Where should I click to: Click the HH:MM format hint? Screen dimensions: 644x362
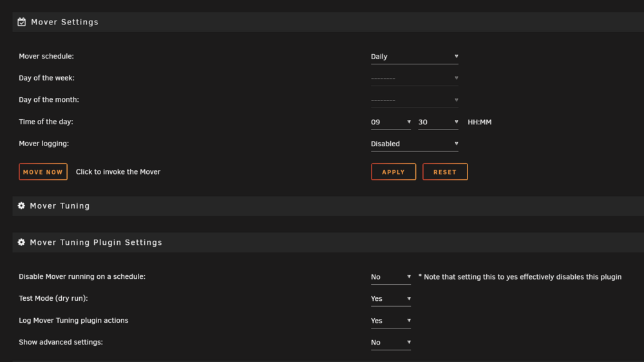pos(479,122)
